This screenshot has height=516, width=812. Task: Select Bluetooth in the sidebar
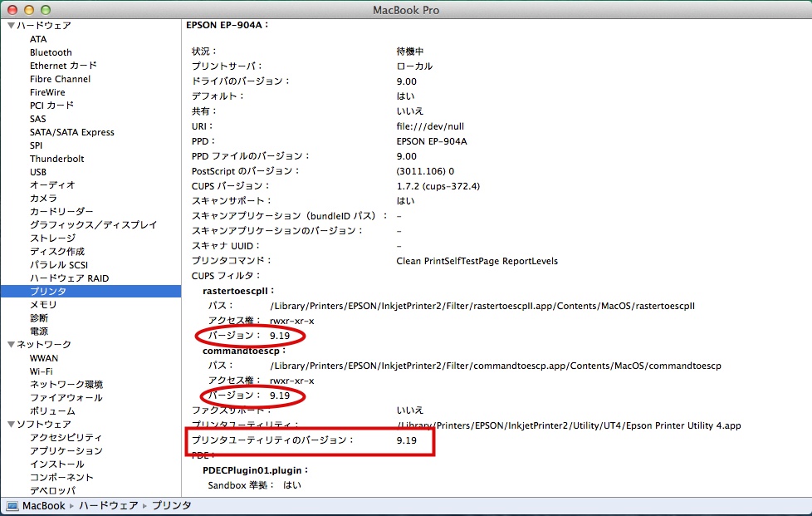51,52
